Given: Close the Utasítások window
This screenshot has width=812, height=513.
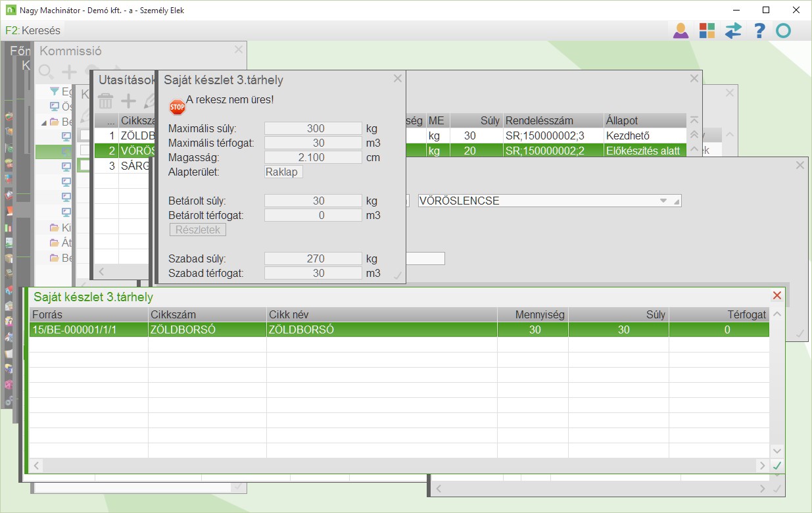Looking at the screenshot, I should (x=694, y=78).
